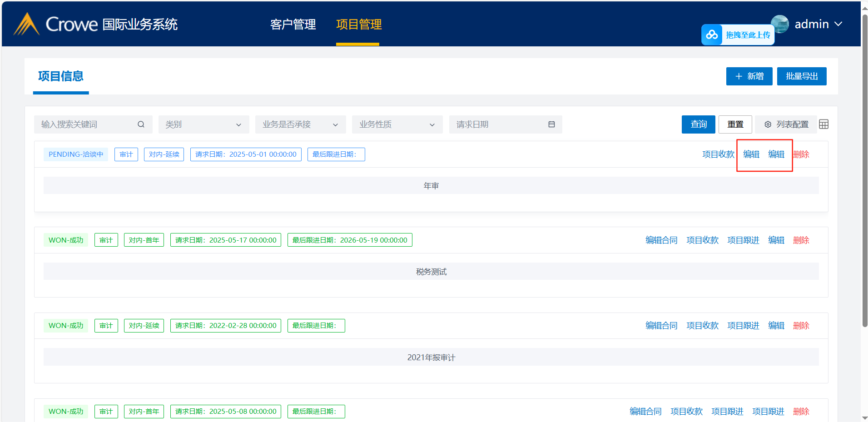Open list configuration gear button
The image size is (868, 422).
786,124
